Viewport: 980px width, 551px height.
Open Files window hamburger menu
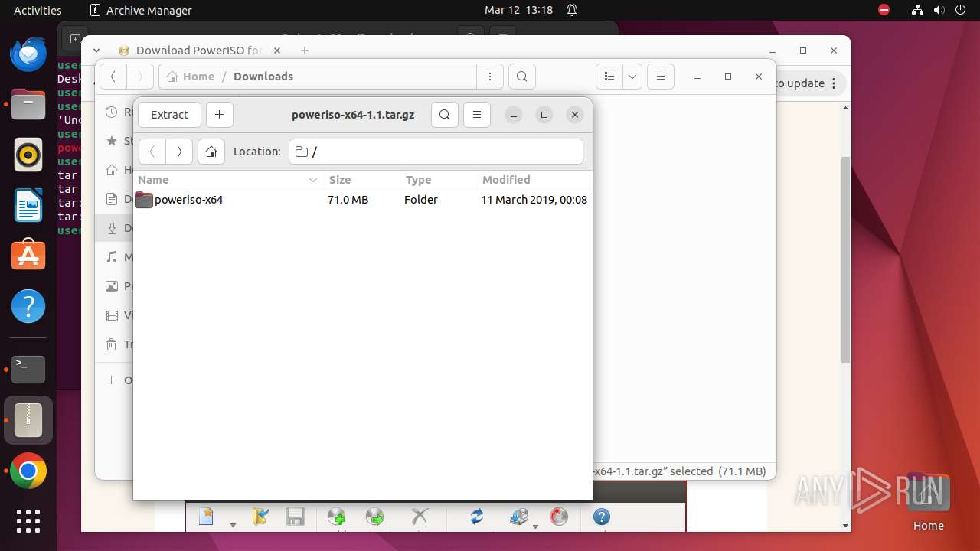pos(660,77)
